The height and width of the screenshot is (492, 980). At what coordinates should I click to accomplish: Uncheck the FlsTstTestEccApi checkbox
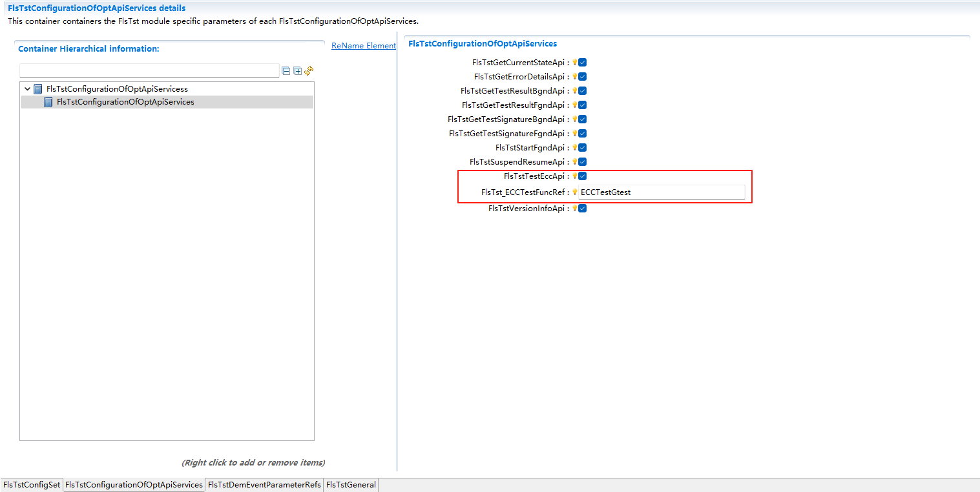click(x=582, y=176)
